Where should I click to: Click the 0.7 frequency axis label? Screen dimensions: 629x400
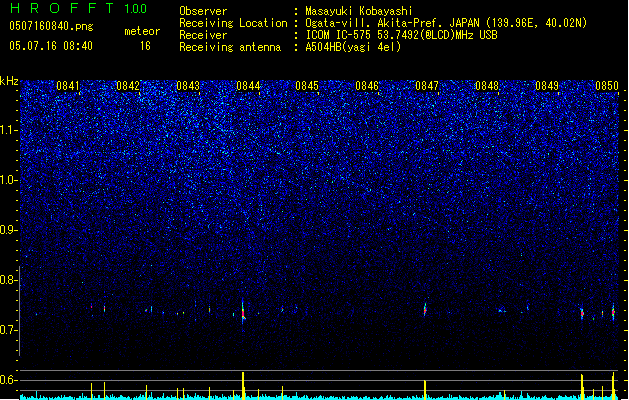(x=9, y=330)
